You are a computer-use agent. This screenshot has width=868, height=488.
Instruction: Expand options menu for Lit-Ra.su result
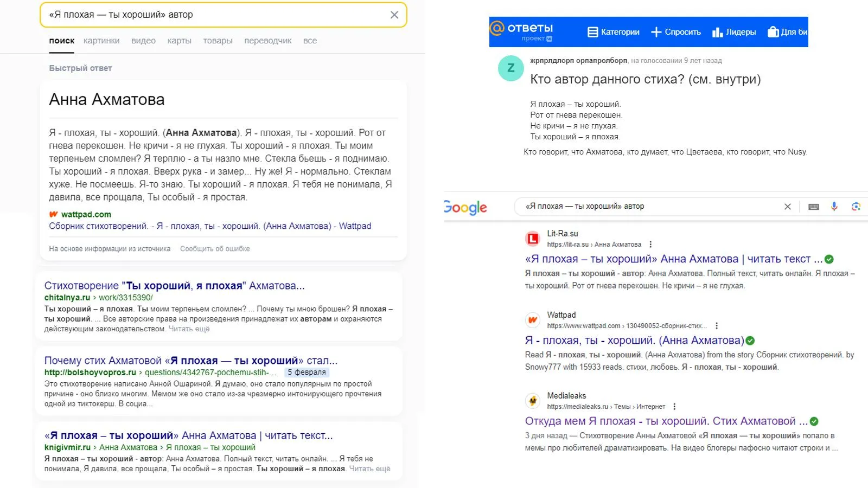[650, 245]
